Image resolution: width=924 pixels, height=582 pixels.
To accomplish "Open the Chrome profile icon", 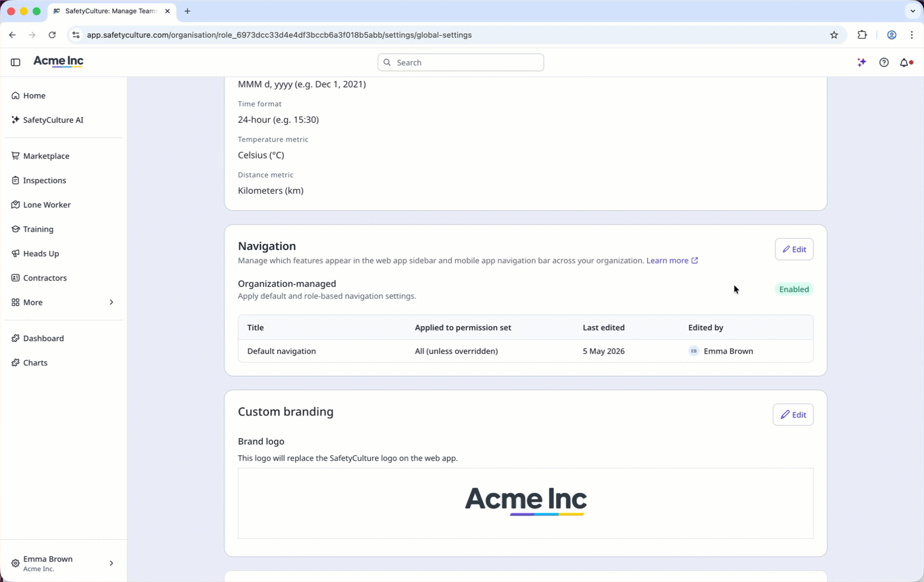I will tap(891, 35).
